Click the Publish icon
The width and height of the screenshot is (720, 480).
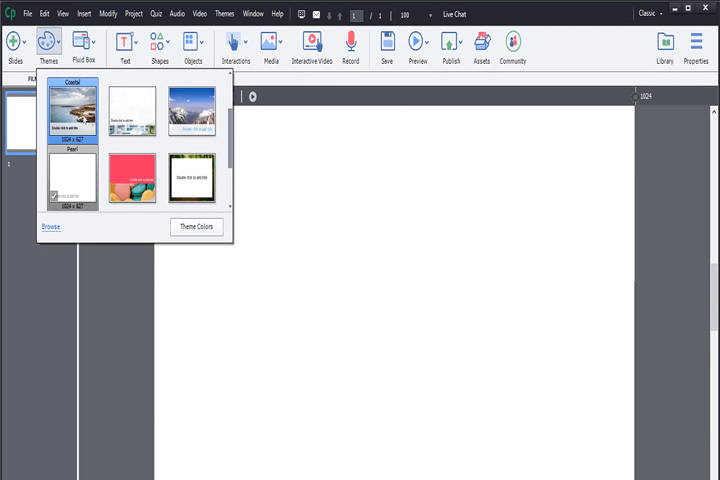point(449,42)
